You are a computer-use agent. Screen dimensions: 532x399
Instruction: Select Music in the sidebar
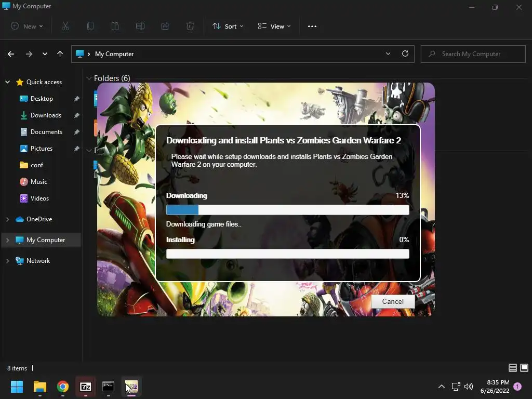[x=38, y=182]
